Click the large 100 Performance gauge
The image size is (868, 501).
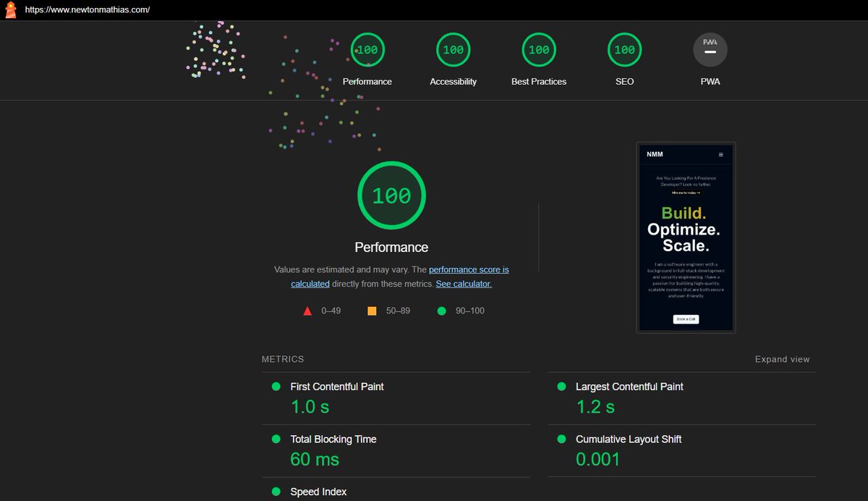[391, 195]
